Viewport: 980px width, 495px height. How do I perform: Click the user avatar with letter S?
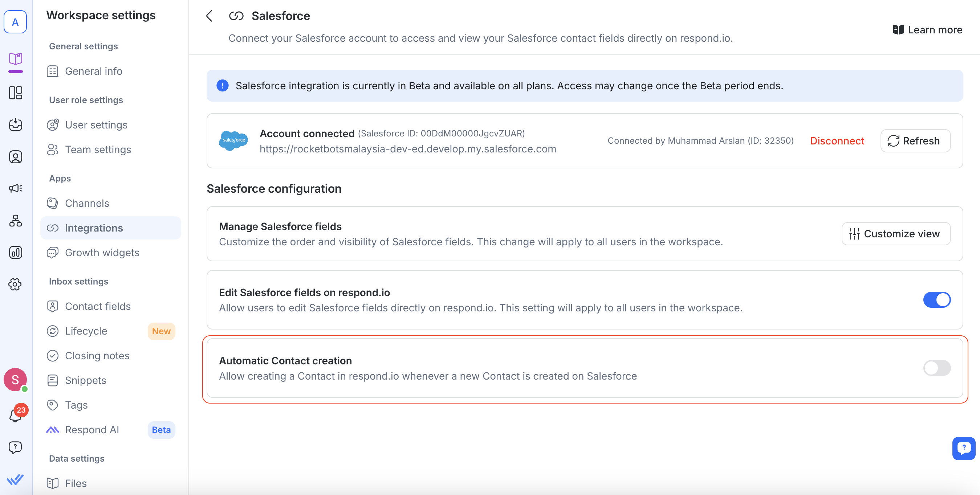15,379
